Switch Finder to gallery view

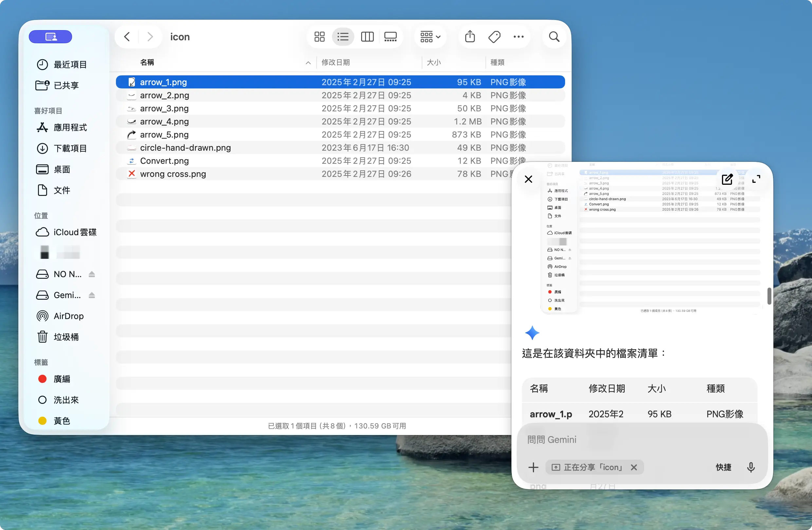[391, 37]
